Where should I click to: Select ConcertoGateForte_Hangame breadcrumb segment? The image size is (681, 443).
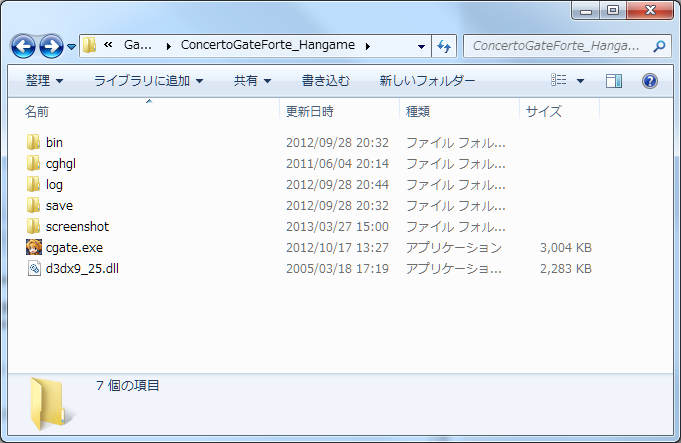268,45
